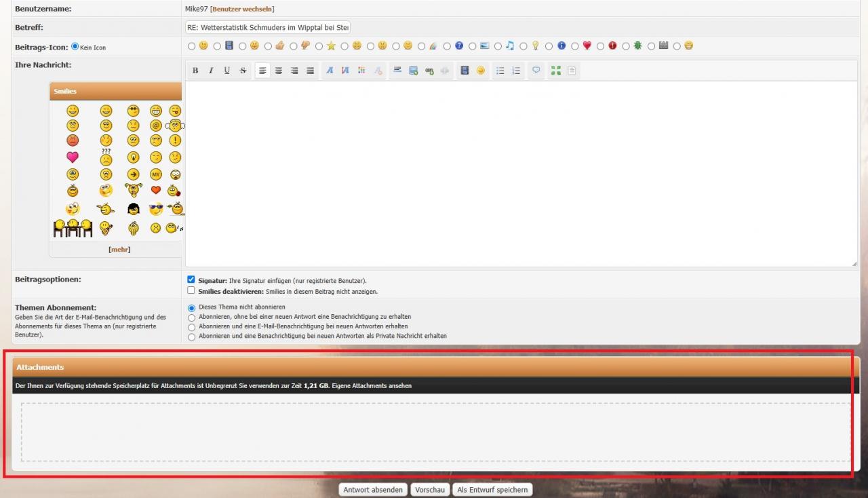Toggle bold formatting in the editor toolbar
868x498 pixels.
tap(195, 71)
